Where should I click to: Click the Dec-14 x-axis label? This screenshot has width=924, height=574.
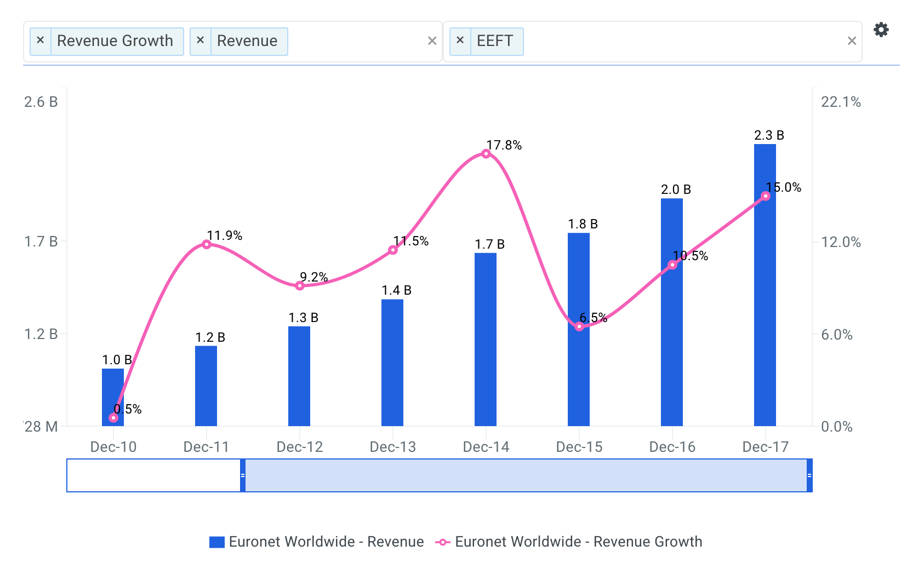pos(486,447)
